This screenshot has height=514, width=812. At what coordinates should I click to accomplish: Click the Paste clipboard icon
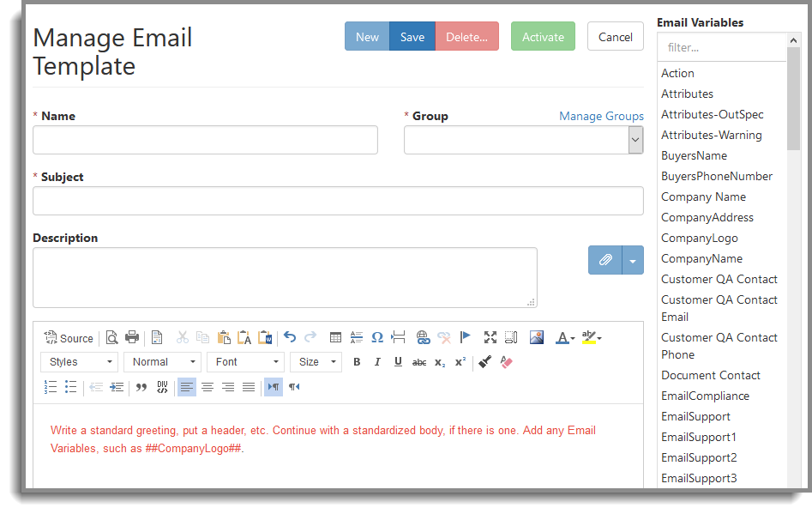point(224,338)
